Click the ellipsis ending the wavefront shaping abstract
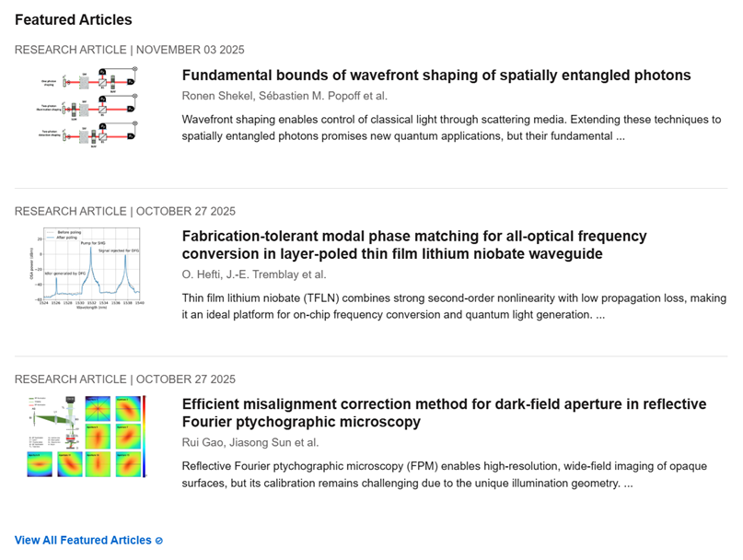 pyautogui.click(x=621, y=136)
